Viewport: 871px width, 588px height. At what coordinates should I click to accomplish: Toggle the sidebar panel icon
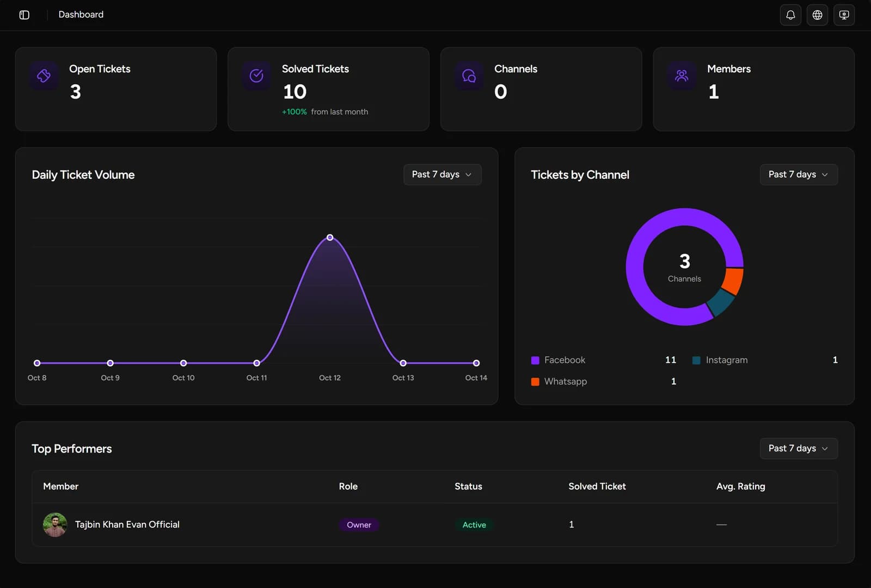point(24,15)
